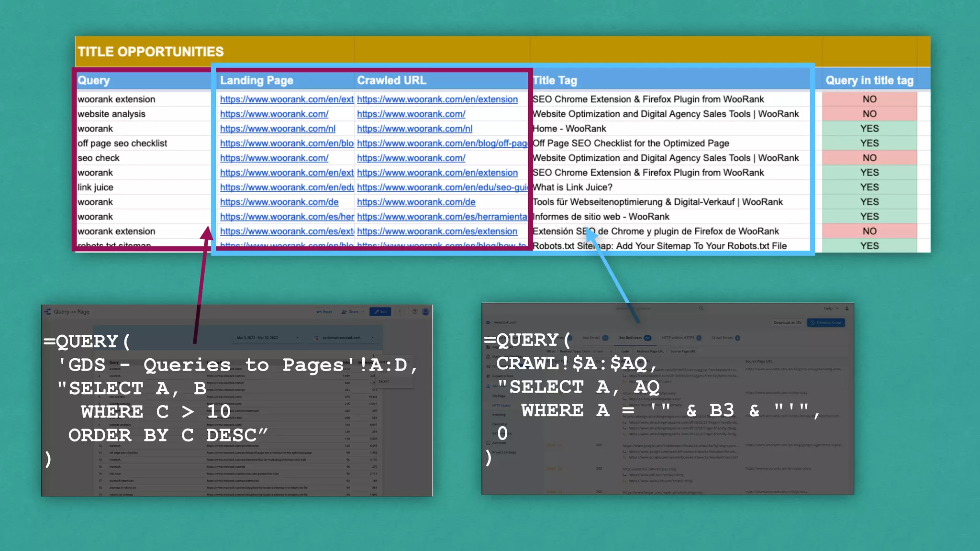Select the YES cell for off page seo checklist
This screenshot has height=551, width=980.
[x=869, y=143]
